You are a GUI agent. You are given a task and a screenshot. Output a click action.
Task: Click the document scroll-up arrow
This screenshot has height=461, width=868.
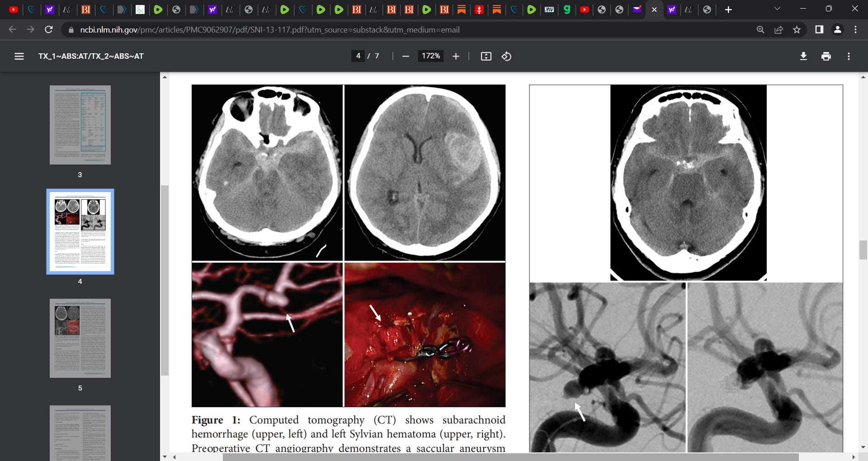pos(863,77)
